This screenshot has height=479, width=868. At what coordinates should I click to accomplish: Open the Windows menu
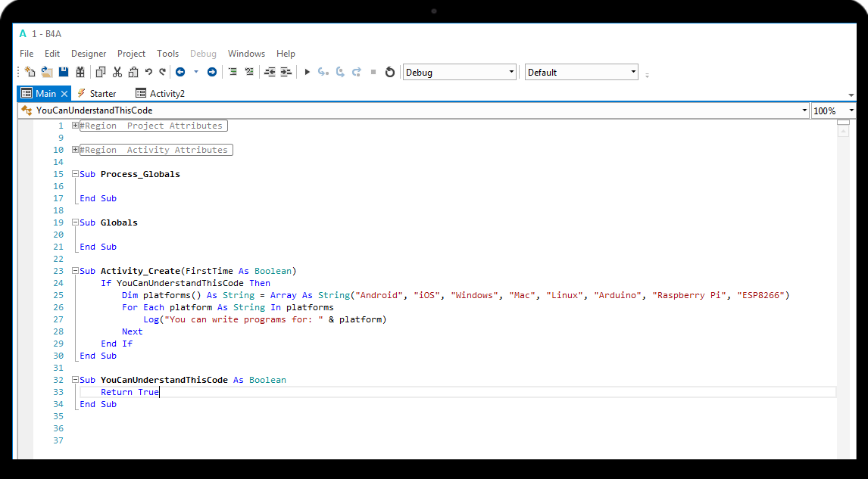coord(246,54)
